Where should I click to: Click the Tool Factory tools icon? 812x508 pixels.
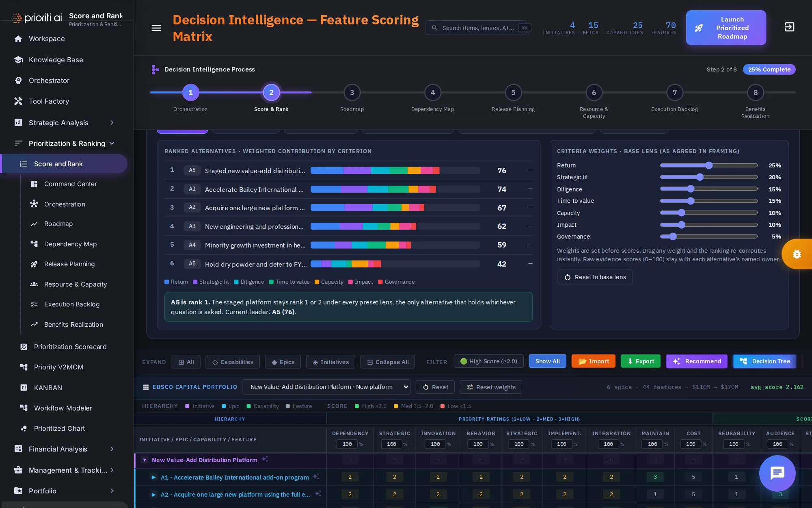coord(18,101)
